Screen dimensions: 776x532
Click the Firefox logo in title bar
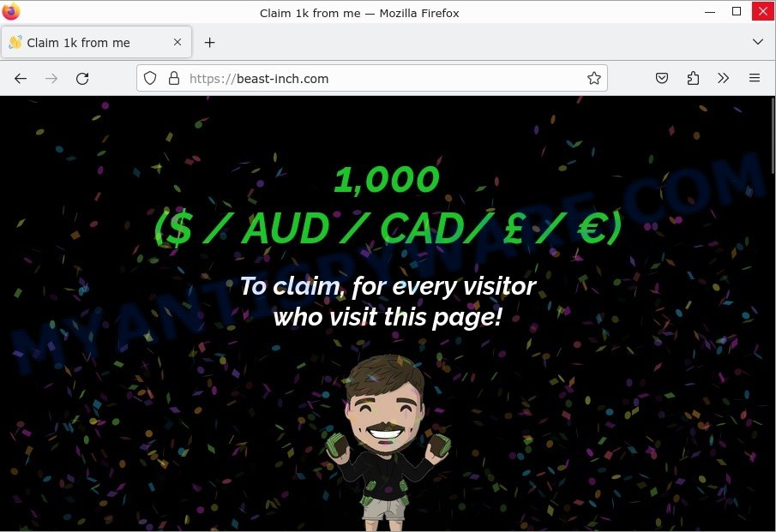(x=10, y=11)
